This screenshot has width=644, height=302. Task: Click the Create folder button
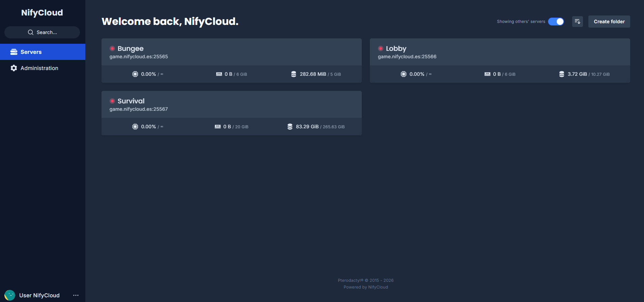pyautogui.click(x=609, y=22)
